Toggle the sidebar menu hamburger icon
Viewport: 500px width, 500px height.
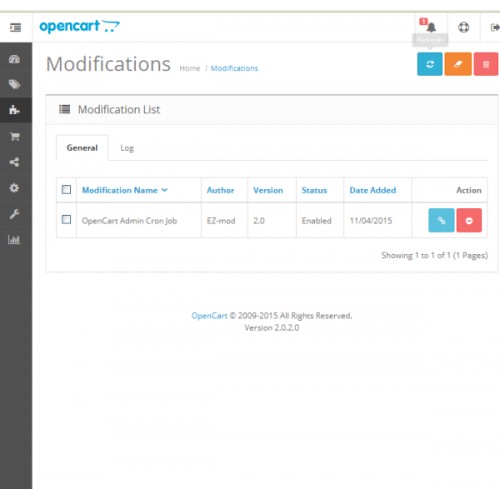(x=15, y=27)
